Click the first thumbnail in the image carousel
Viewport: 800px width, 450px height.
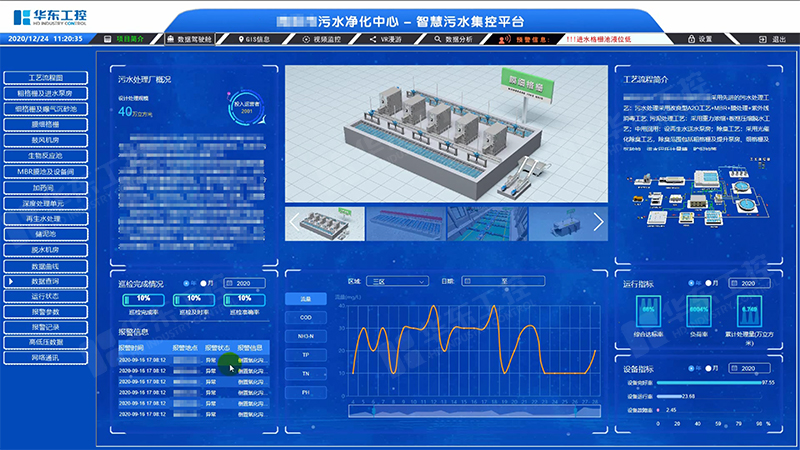324,223
